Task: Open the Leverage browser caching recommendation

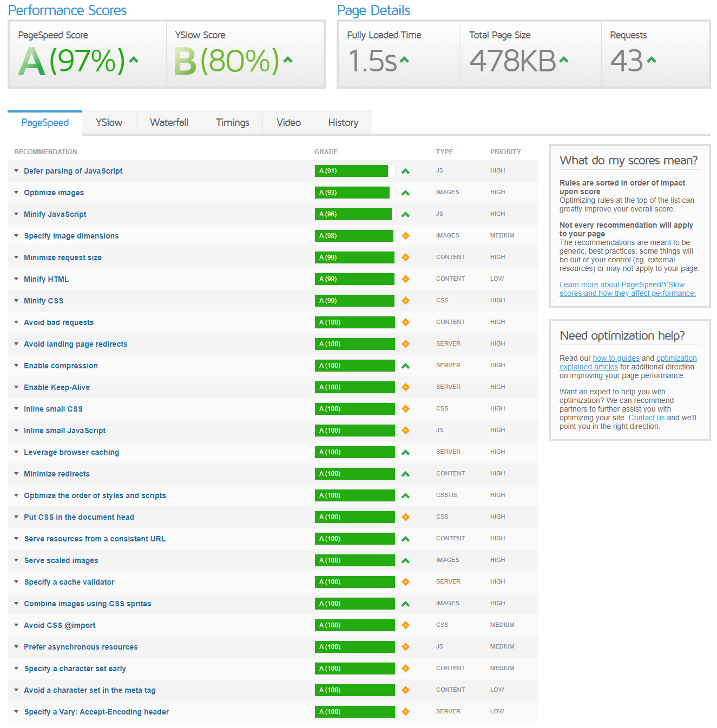Action: (71, 452)
